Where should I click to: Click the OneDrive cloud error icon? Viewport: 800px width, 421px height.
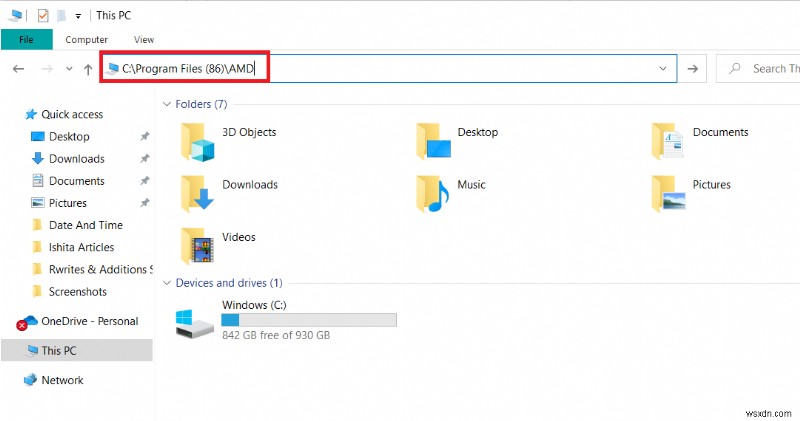pyautogui.click(x=27, y=323)
